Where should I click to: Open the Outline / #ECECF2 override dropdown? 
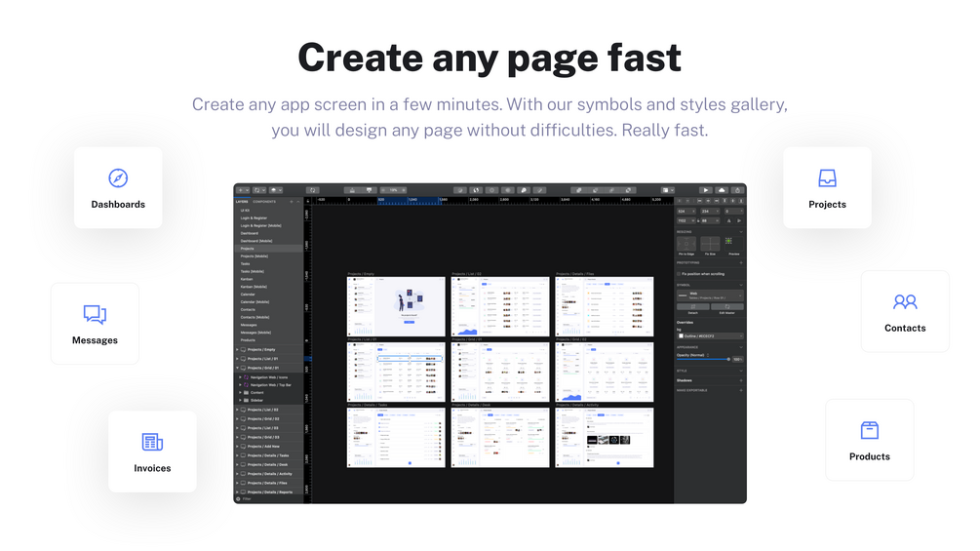click(710, 336)
